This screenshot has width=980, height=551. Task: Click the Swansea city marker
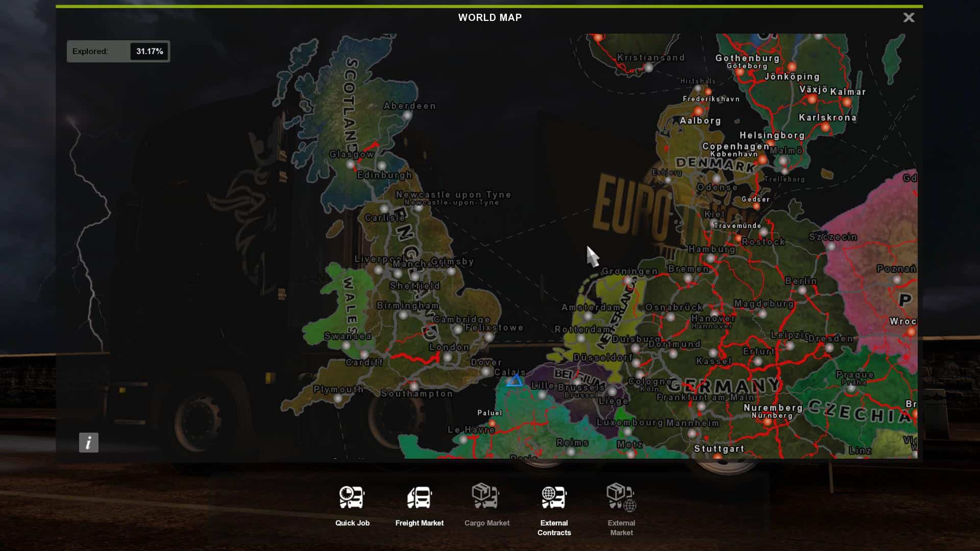346,345
